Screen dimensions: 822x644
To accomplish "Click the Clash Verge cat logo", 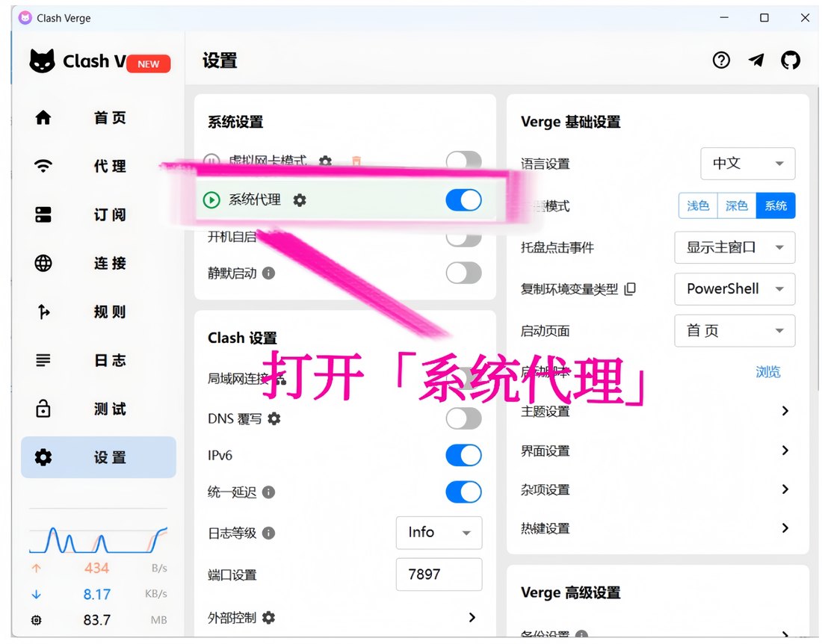I will 42,61.
